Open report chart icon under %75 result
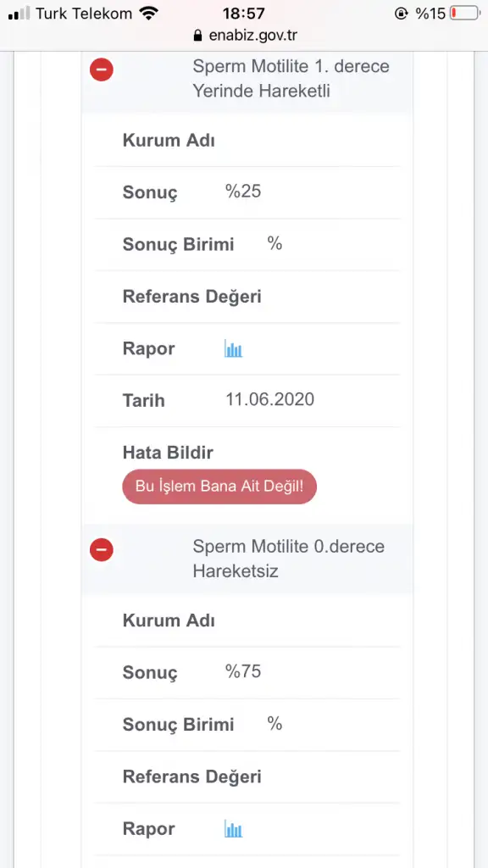488x868 pixels. [x=234, y=829]
